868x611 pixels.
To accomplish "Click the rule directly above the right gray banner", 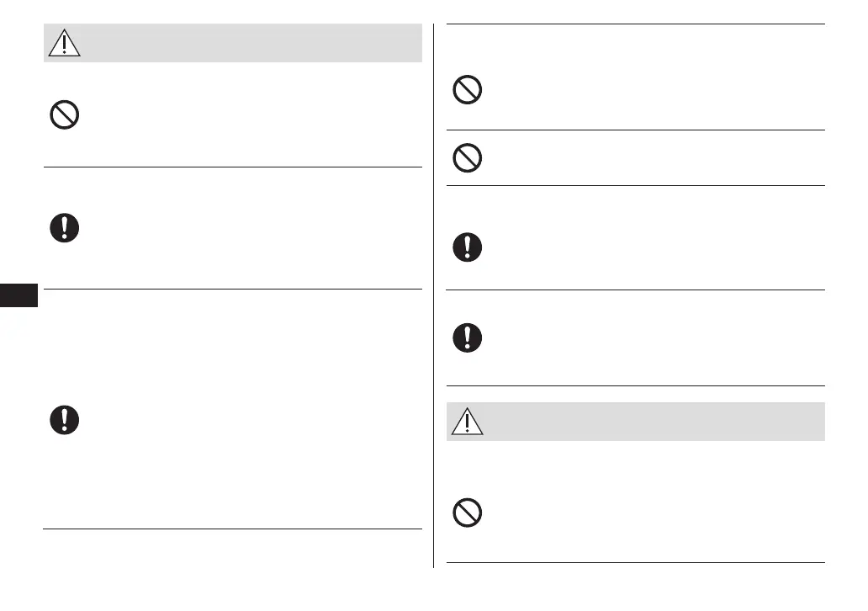I will [635, 386].
